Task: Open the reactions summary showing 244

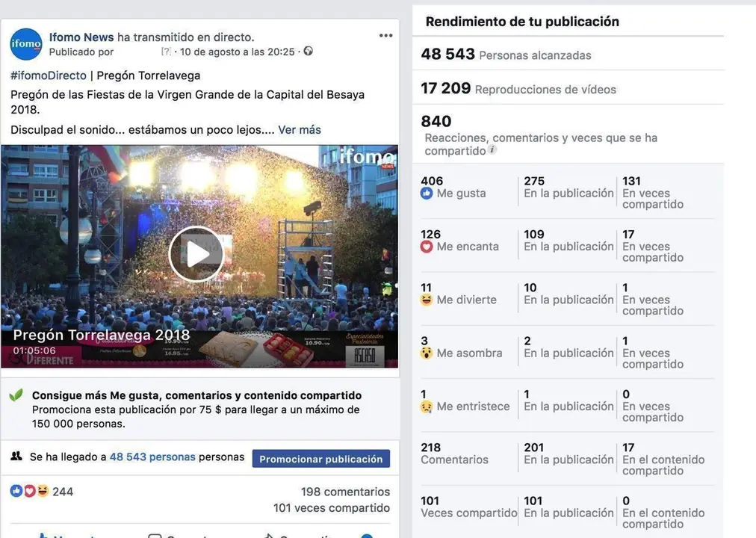Action: [42, 491]
